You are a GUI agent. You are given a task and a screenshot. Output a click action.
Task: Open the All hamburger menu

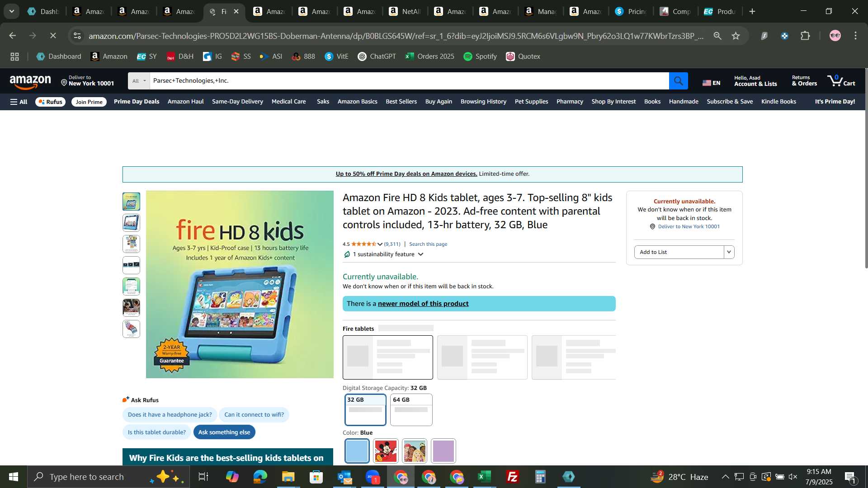coord(19,102)
